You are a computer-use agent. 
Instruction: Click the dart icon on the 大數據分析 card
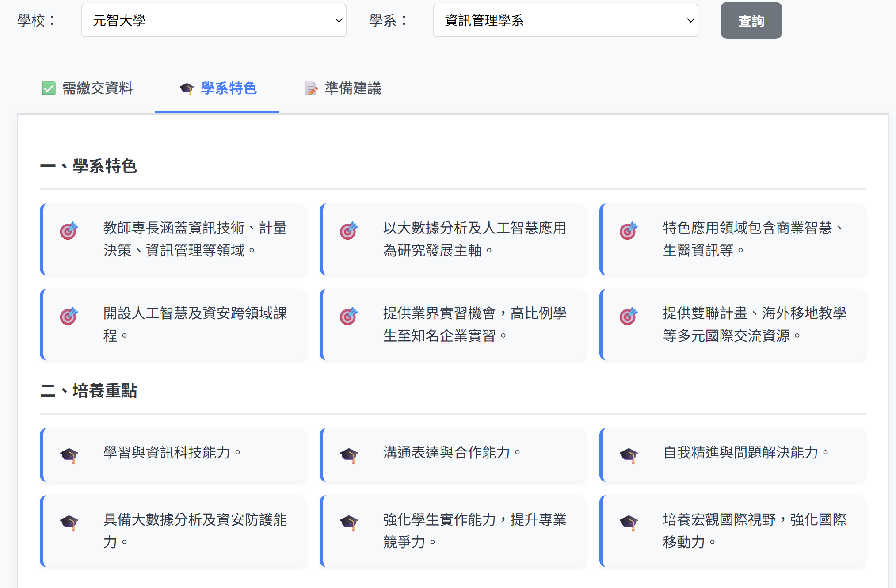[349, 230]
